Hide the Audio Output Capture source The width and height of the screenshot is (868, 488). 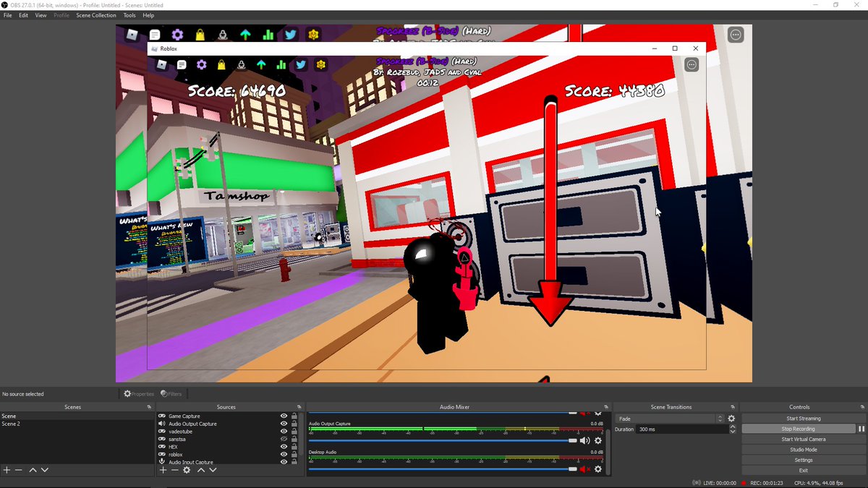pyautogui.click(x=284, y=424)
